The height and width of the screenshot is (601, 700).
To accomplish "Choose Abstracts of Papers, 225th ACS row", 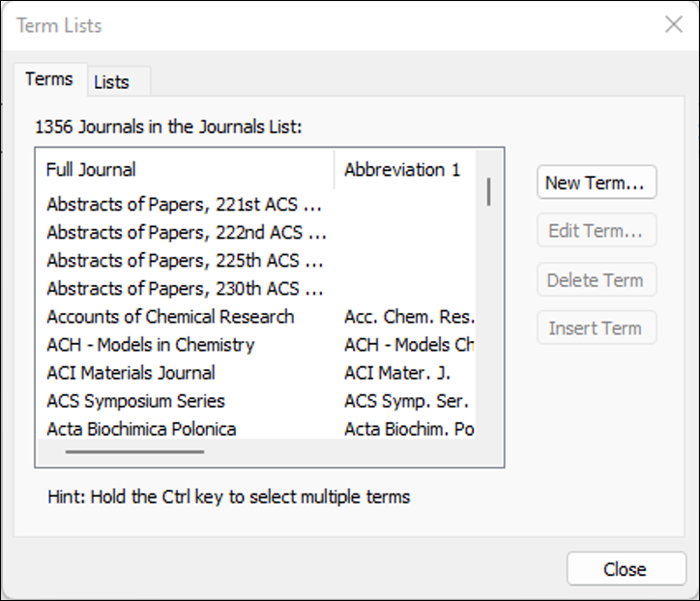I will pos(185,261).
